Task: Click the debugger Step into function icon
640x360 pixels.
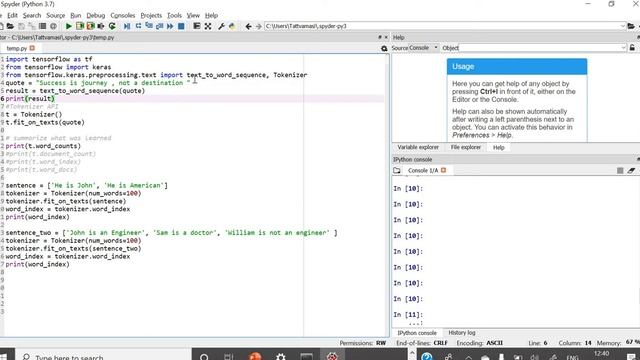Action: coord(149,26)
